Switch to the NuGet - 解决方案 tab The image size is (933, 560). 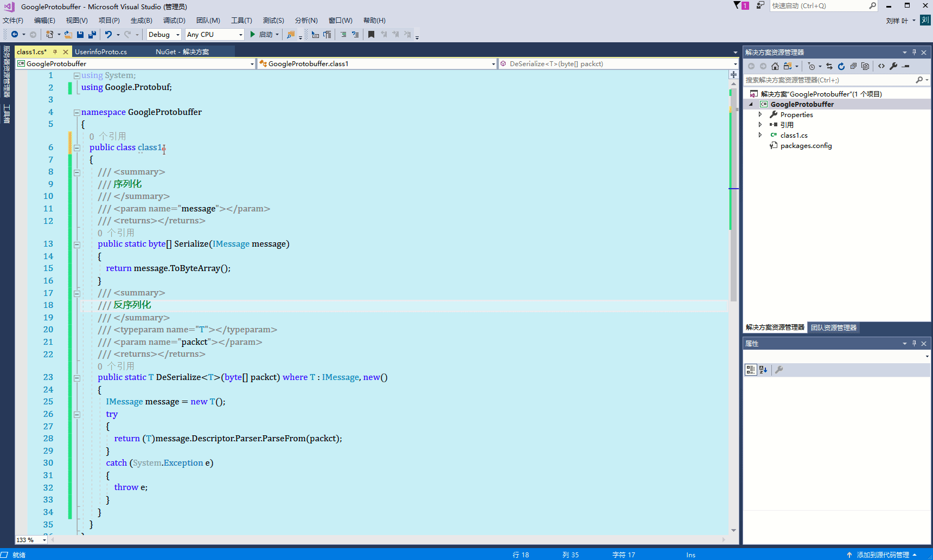tap(182, 52)
